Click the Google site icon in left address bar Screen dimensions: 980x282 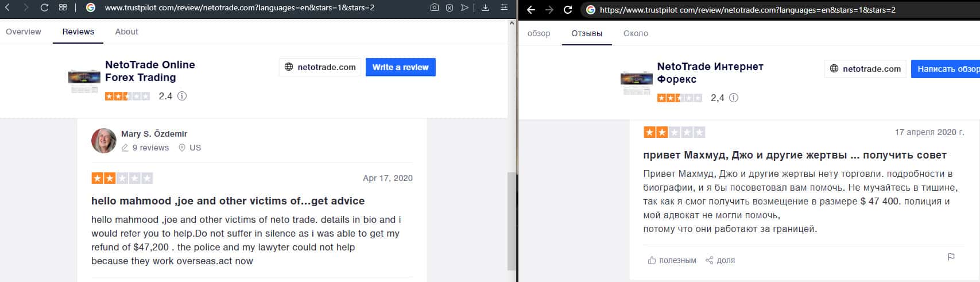(x=90, y=7)
